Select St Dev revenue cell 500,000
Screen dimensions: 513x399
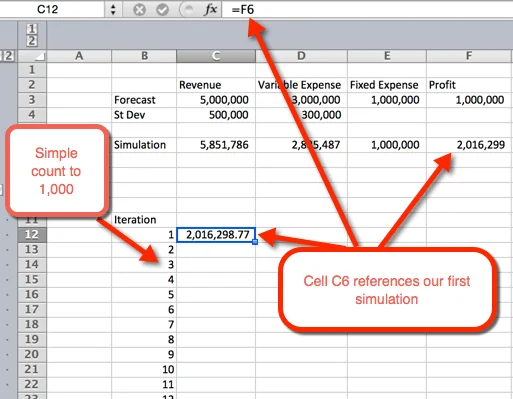pos(216,115)
